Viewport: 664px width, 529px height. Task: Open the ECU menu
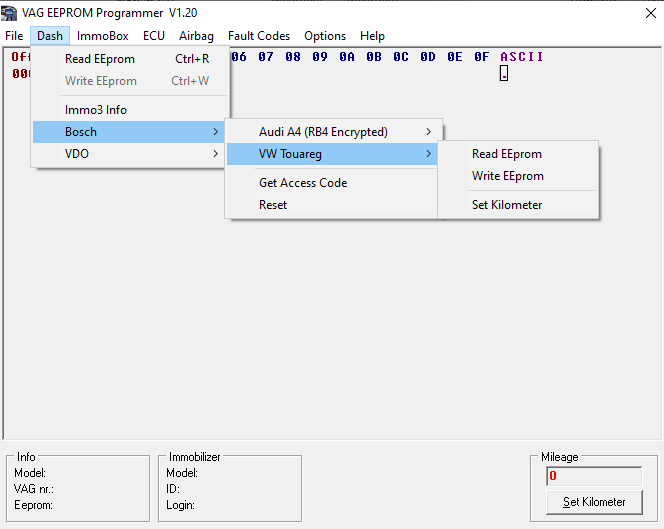[154, 36]
